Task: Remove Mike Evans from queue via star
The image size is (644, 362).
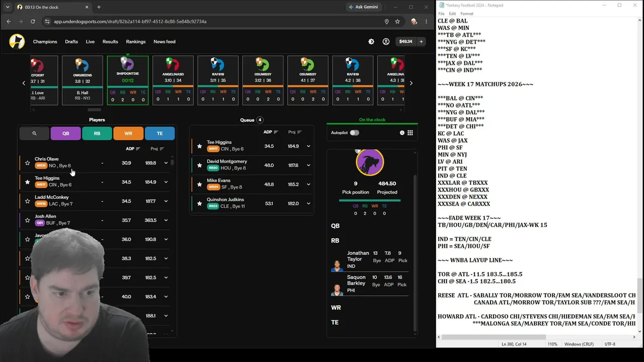Action: pyautogui.click(x=199, y=185)
